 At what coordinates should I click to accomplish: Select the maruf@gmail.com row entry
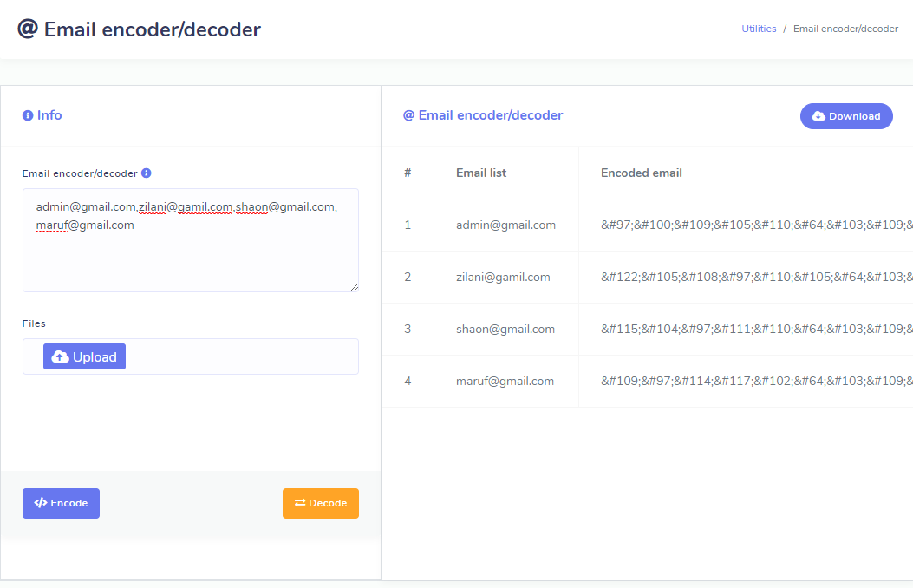click(505, 381)
